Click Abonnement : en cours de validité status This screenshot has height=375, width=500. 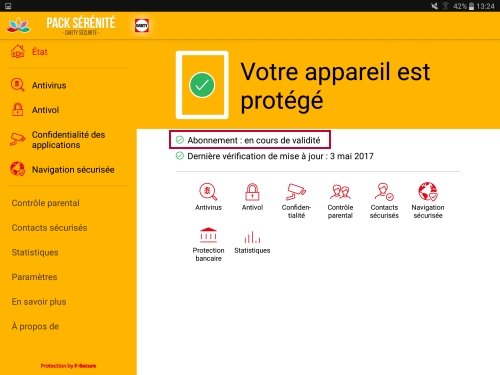pyautogui.click(x=250, y=140)
